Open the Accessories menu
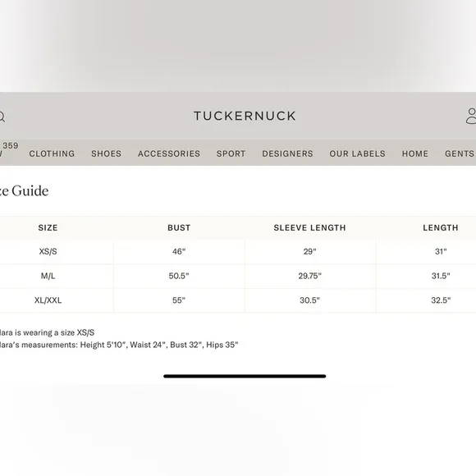The width and height of the screenshot is (476, 476). pos(169,153)
